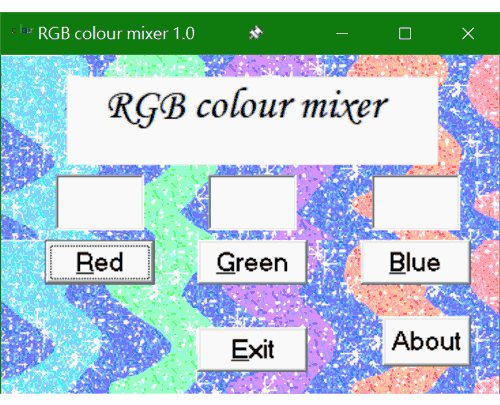
Task: Focus the input box above Blue
Action: tap(416, 202)
